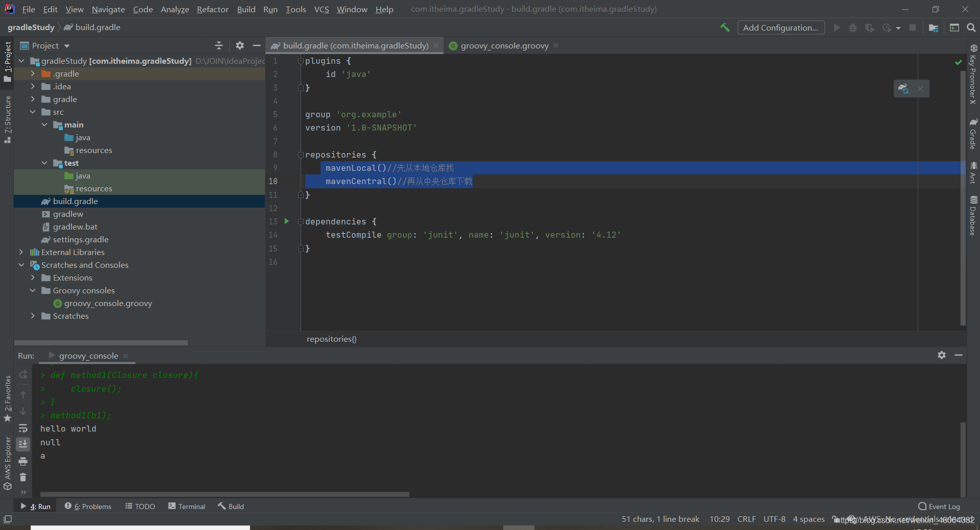The width and height of the screenshot is (980, 530).
Task: Open the TODO tool window
Action: 140,506
